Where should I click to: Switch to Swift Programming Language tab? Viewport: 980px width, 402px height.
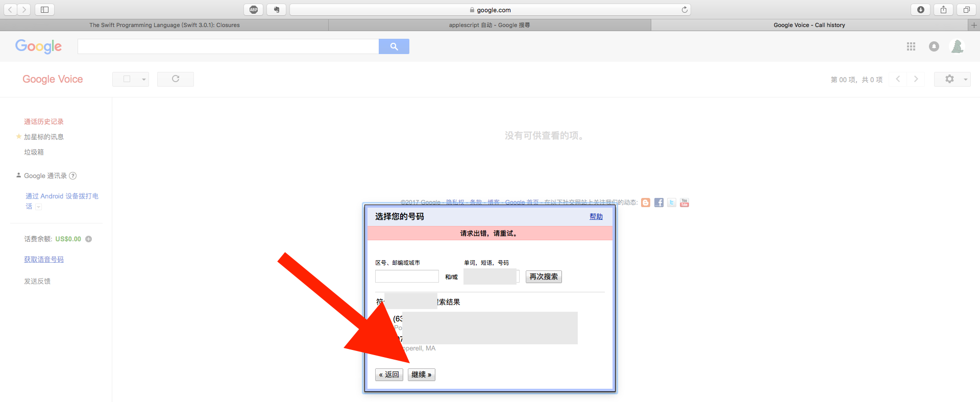click(x=164, y=25)
